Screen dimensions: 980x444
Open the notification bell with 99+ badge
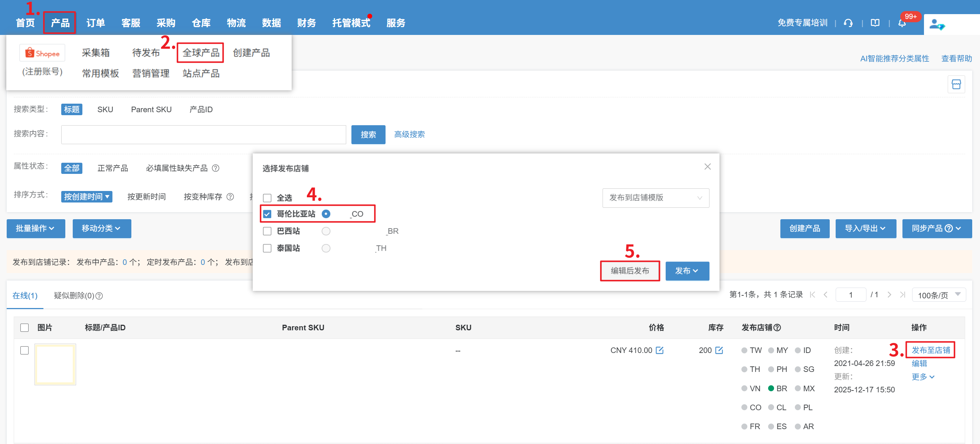902,23
